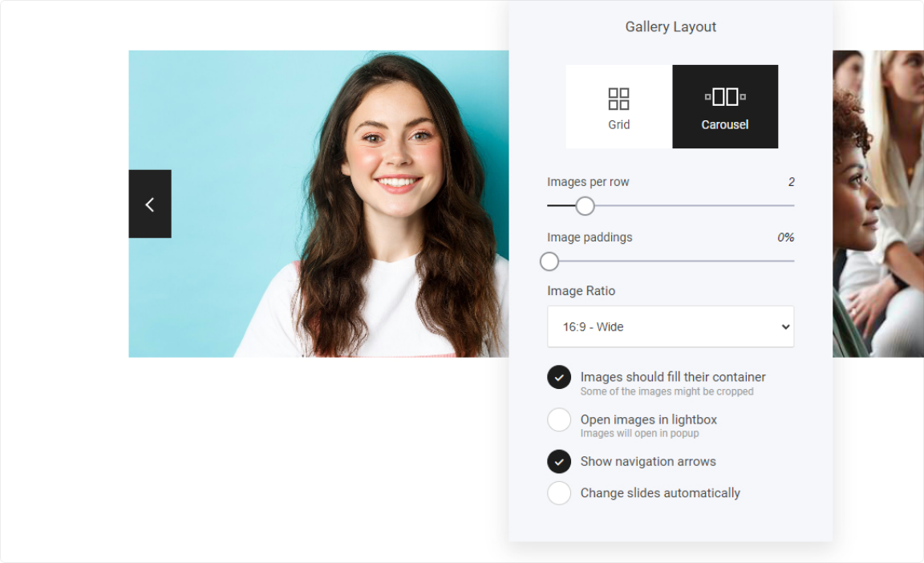
Task: Click the Image Ratio label
Action: (x=581, y=291)
